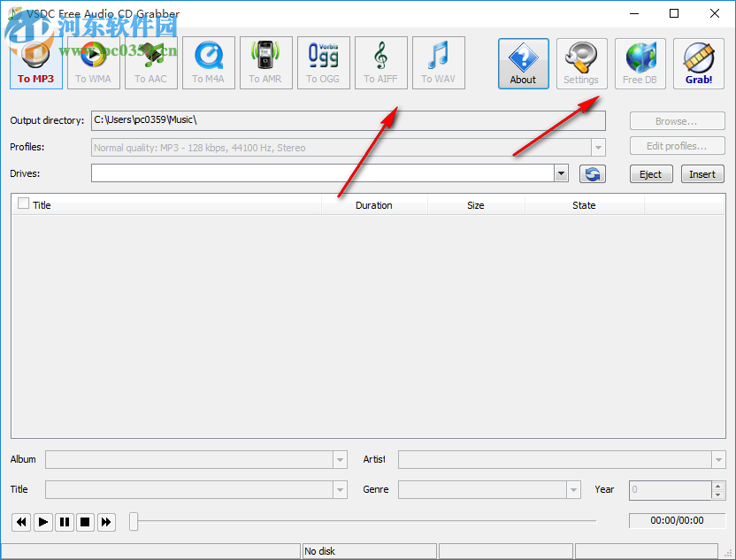This screenshot has height=560, width=736.
Task: Increase Year using the up stepper arrow
Action: pos(717,485)
